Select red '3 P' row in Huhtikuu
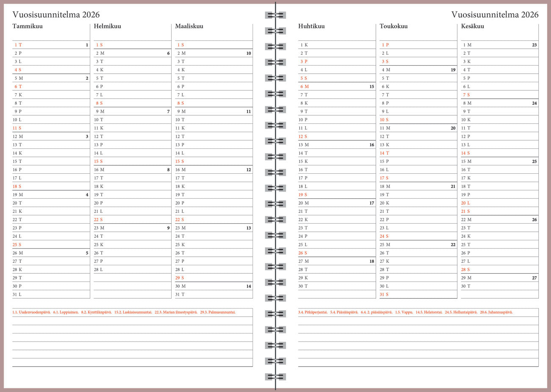This screenshot has width=551, height=392. point(337,61)
